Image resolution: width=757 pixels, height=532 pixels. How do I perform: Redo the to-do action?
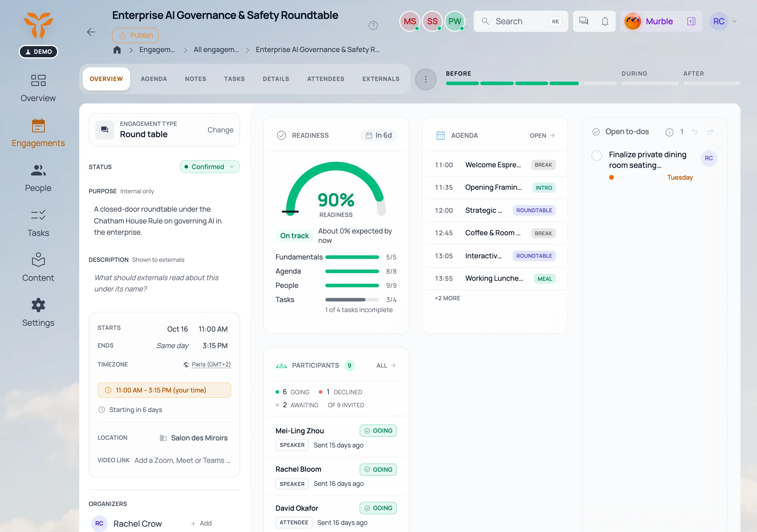pos(710,132)
